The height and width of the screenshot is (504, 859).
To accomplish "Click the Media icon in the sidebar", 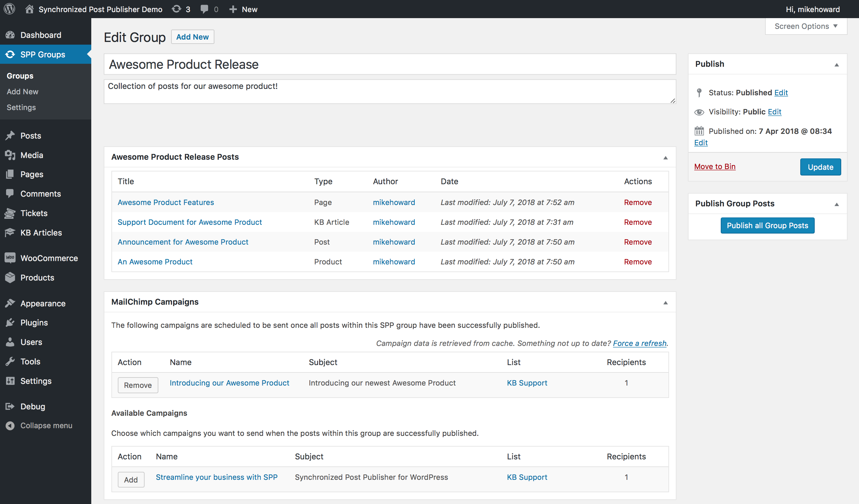I will pyautogui.click(x=10, y=155).
